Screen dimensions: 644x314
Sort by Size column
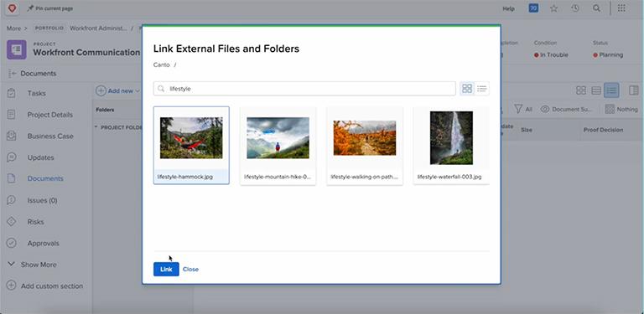point(527,130)
